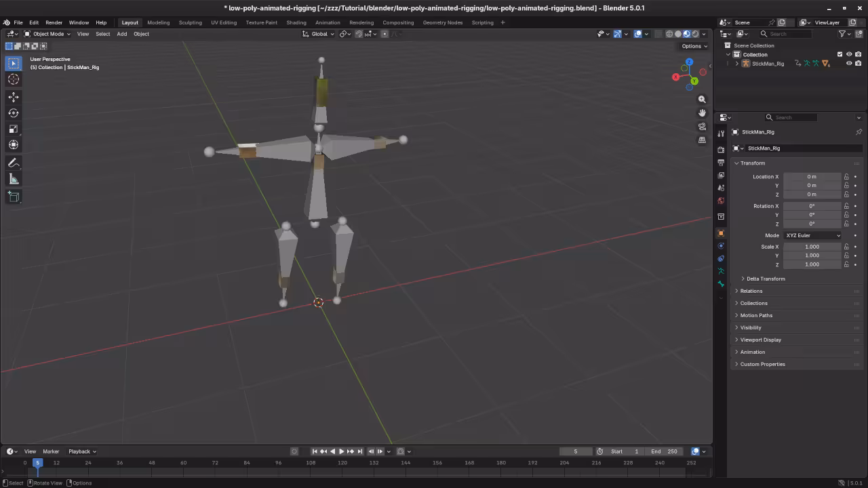This screenshot has height=488, width=868.
Task: Select the Annotate tool
Action: [14, 163]
